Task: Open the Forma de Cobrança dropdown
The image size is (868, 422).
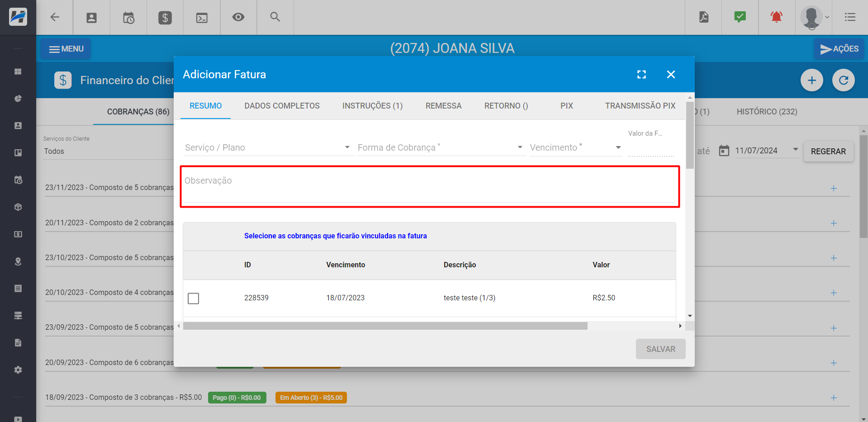Action: coord(441,147)
